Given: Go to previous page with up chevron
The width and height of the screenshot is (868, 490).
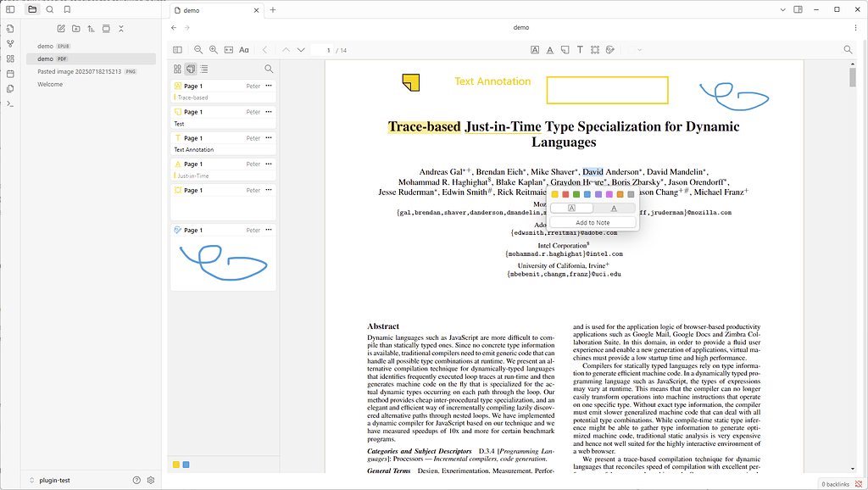Looking at the screenshot, I should [x=286, y=49].
